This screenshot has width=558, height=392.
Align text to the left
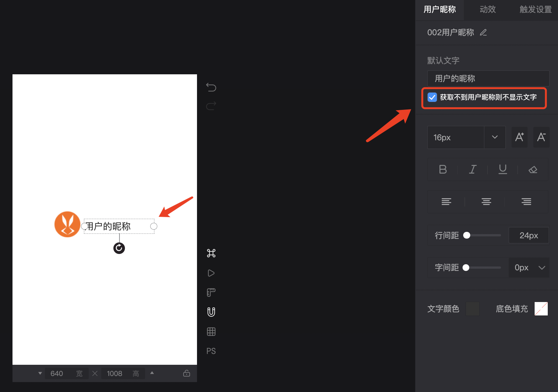[446, 201]
